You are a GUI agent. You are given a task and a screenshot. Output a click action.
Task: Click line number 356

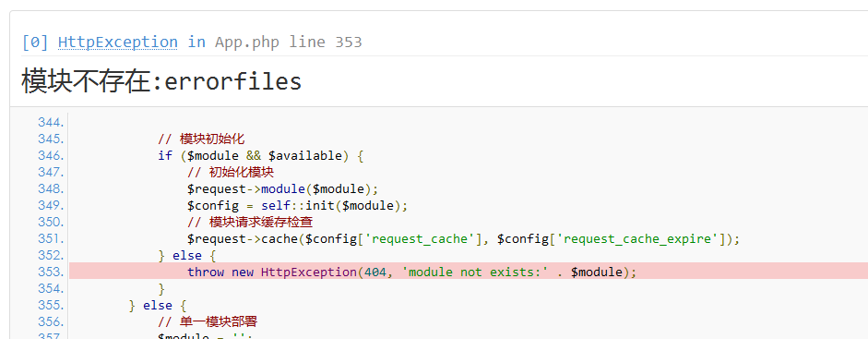coord(51,321)
